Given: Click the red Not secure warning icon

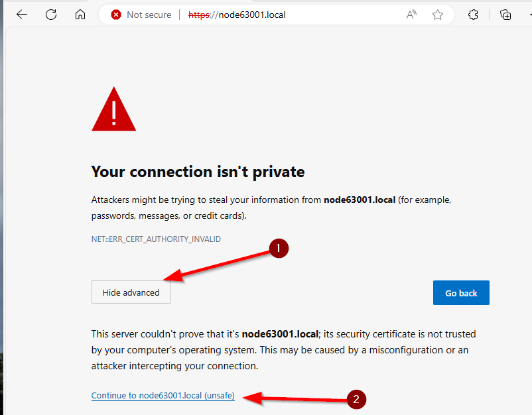Looking at the screenshot, I should 116,15.
